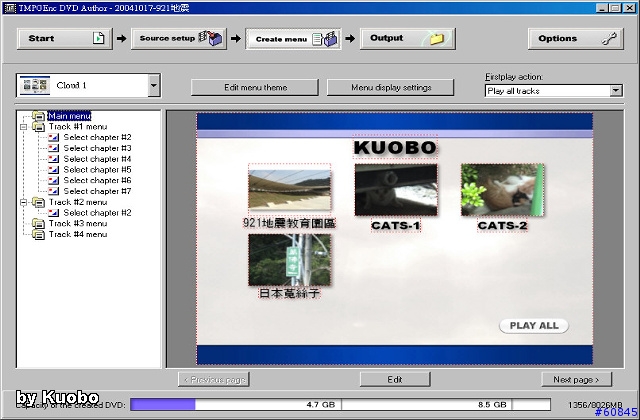Select the 日本 track label text
640x420 pixels.
coord(289,293)
